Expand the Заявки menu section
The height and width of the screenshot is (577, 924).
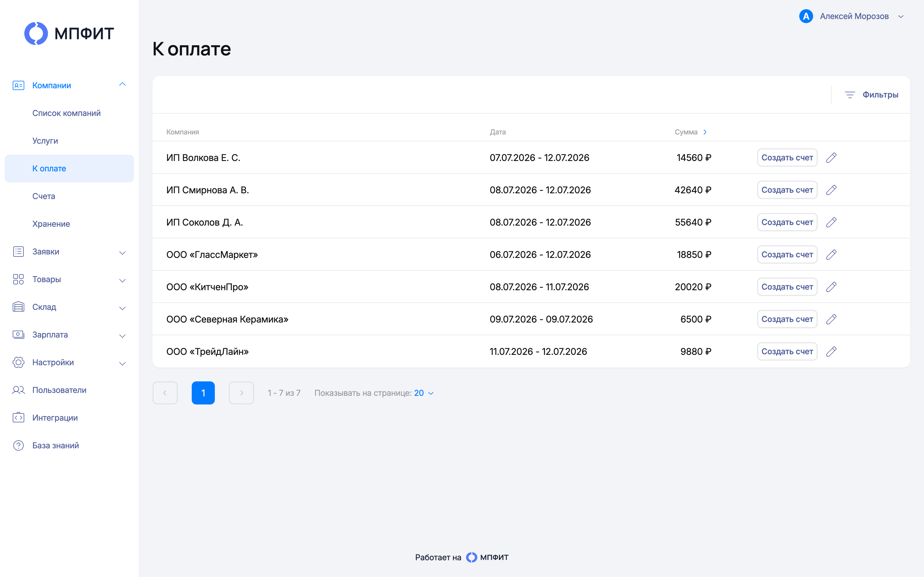pos(122,252)
